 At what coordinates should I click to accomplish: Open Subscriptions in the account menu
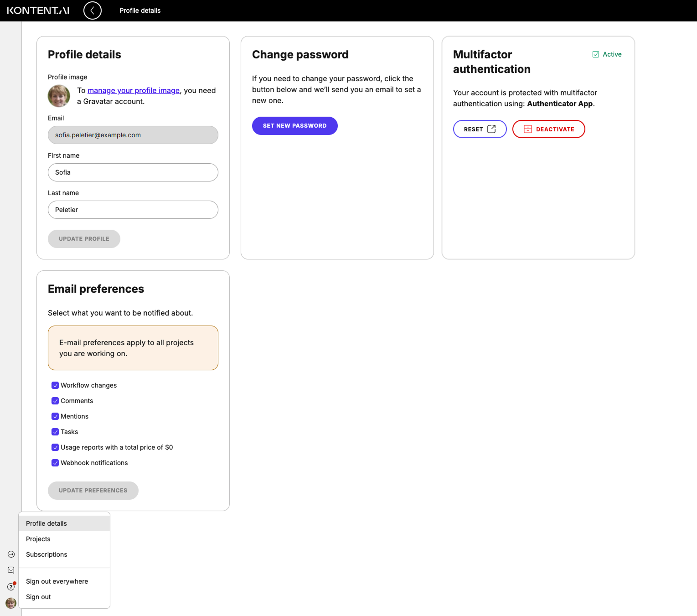tap(46, 554)
